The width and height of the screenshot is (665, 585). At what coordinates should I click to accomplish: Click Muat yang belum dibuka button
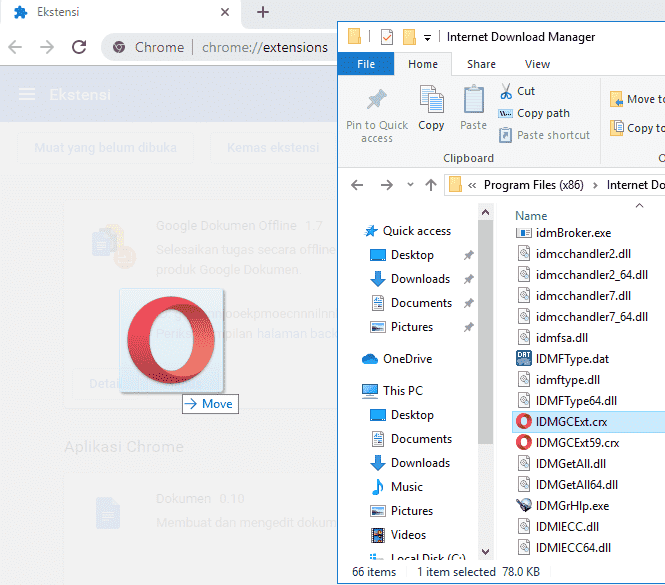pyautogui.click(x=105, y=148)
